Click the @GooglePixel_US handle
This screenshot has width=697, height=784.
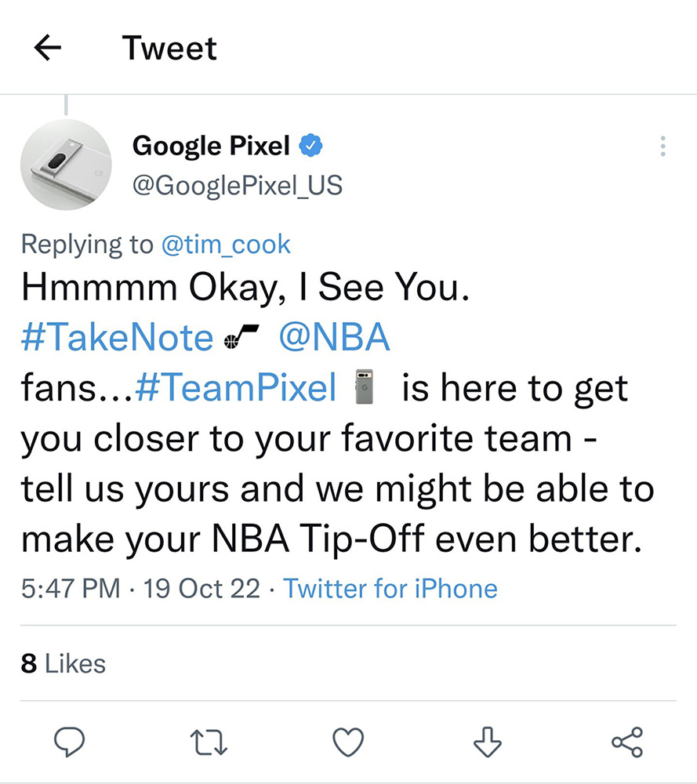(238, 186)
